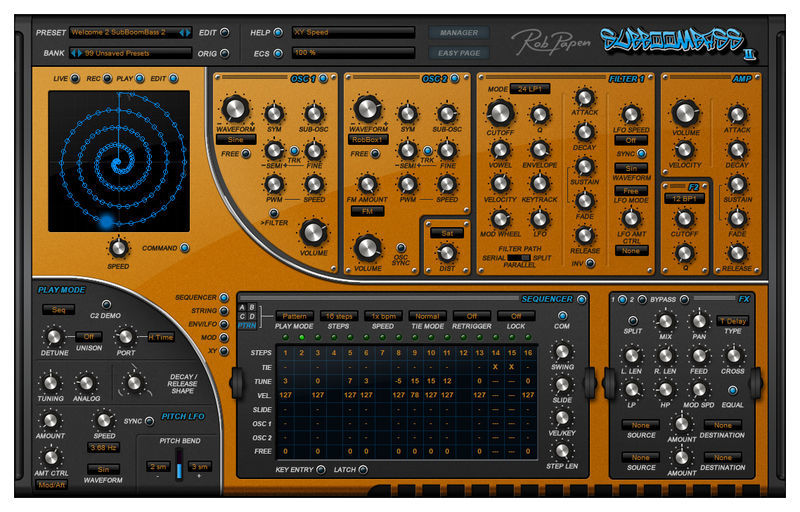
Task: Click the preset Edit LED button
Action: coord(224,33)
